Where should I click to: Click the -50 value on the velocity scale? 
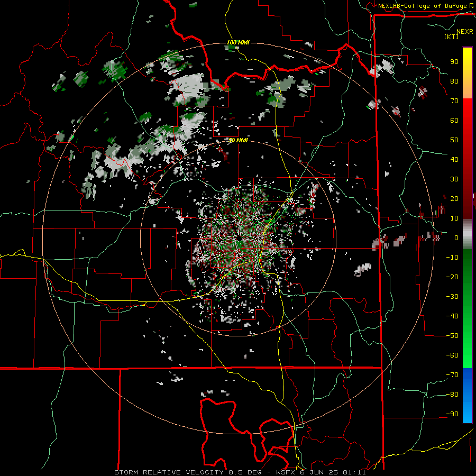(x=452, y=336)
